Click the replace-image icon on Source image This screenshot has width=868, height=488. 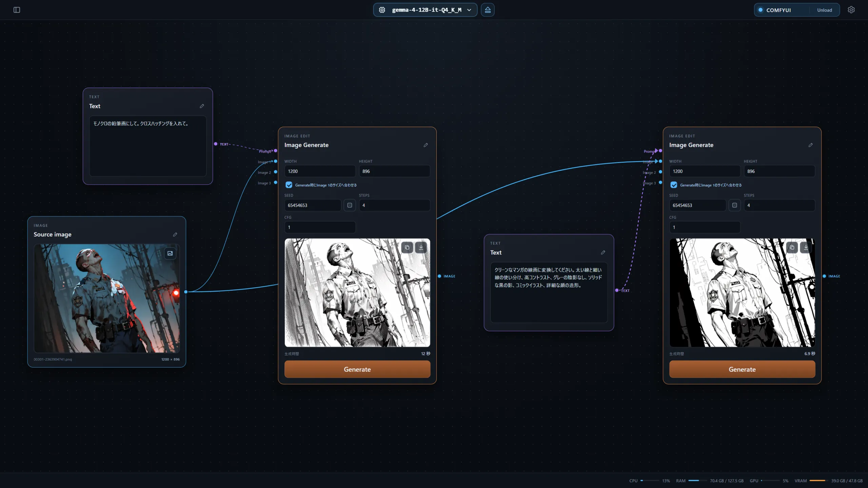pos(170,253)
